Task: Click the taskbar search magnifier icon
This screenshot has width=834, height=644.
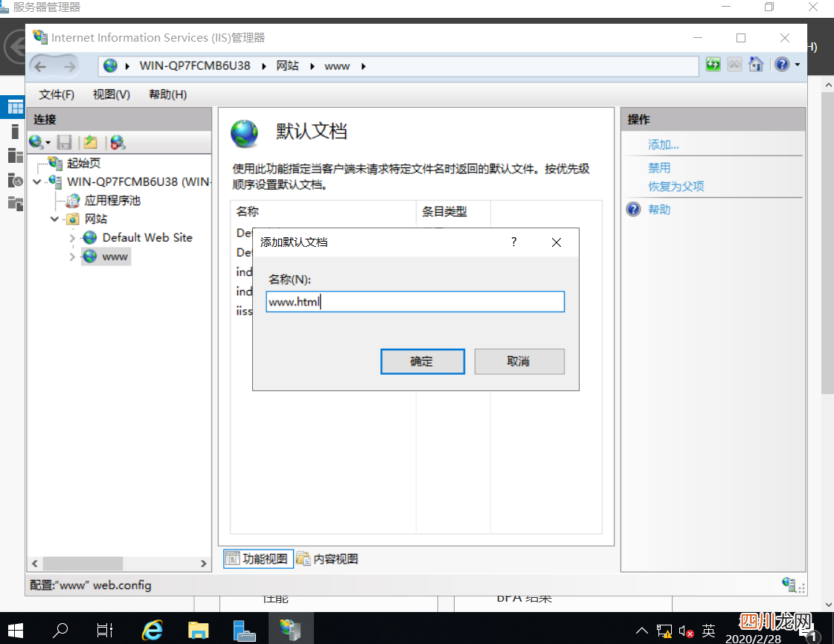Action: [60, 631]
